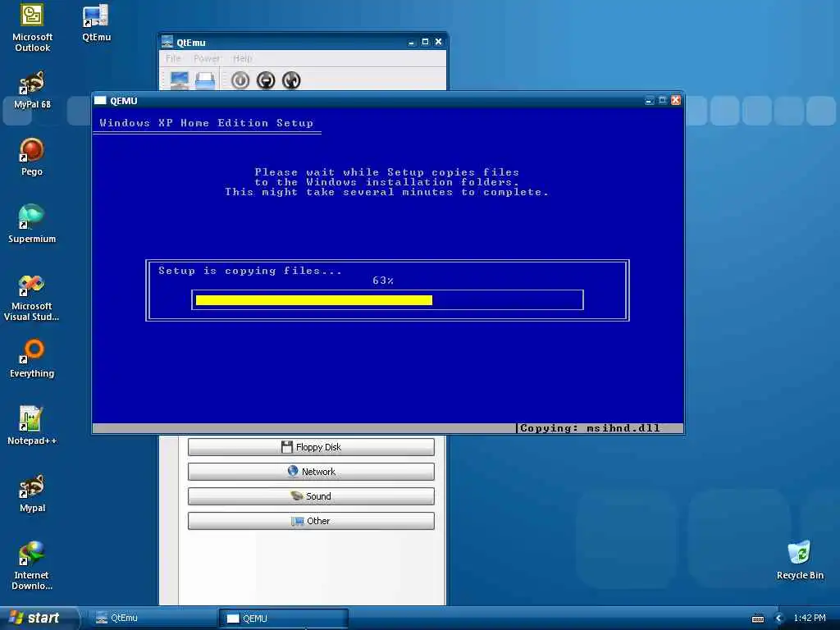The width and height of the screenshot is (840, 630).
Task: Open the Start menu
Action: pyautogui.click(x=39, y=618)
